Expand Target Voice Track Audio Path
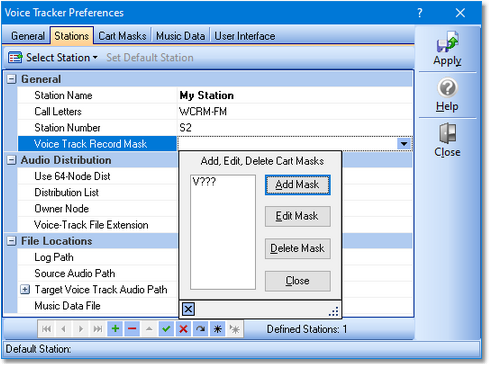489x366 pixels. click(25, 289)
